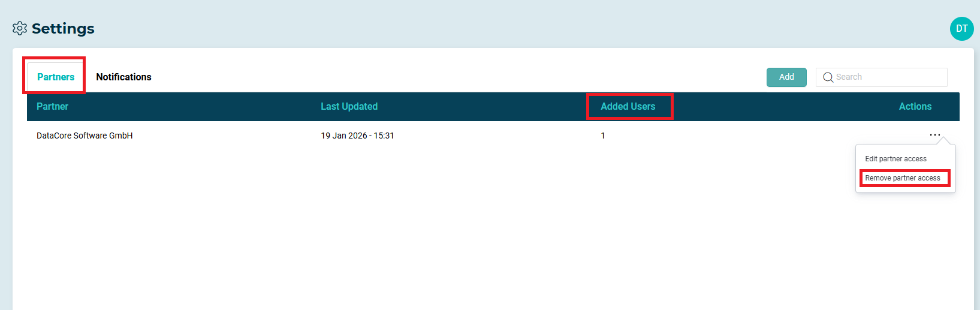The width and height of the screenshot is (980, 310).
Task: Choose Edit partner access
Action: tap(895, 159)
